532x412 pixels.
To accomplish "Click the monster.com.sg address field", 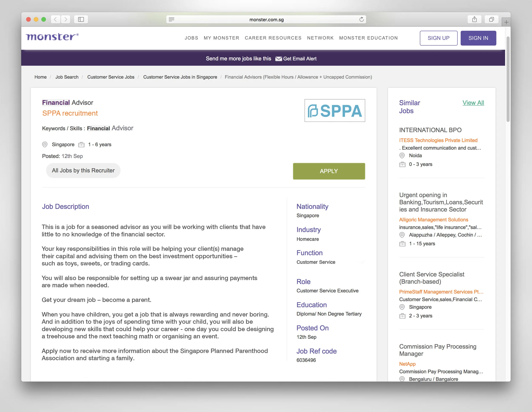I will coord(266,20).
